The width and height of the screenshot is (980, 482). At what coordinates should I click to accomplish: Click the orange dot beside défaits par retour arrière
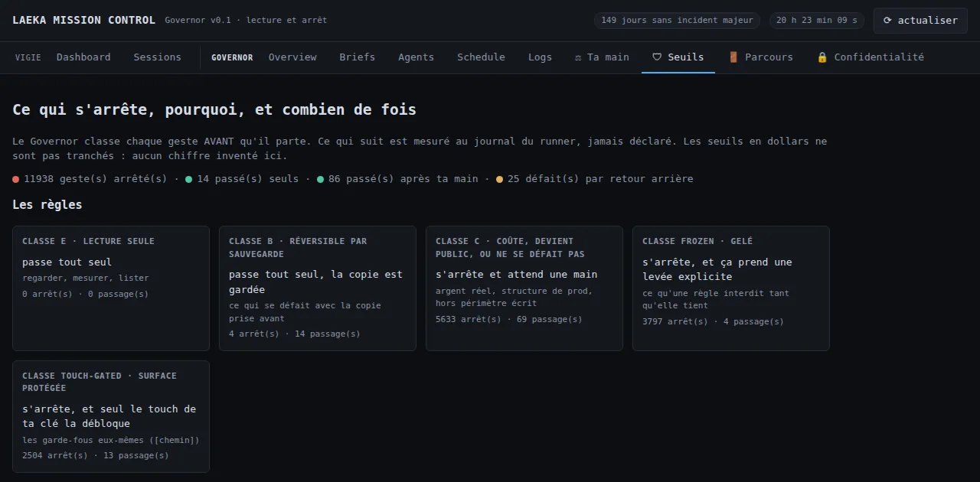(x=500, y=179)
